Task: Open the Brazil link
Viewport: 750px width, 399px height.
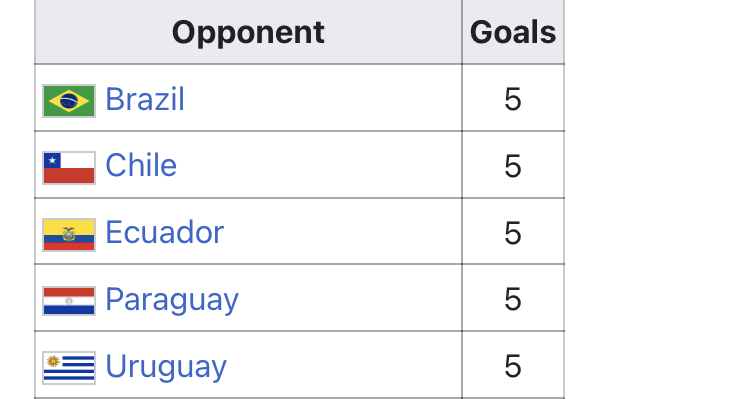Action: (144, 100)
